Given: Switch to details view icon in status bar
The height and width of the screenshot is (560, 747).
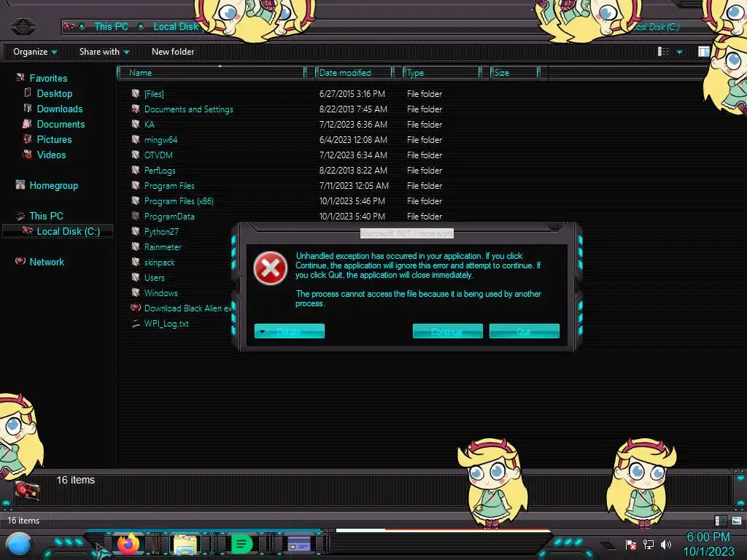Looking at the screenshot, I should (x=720, y=521).
